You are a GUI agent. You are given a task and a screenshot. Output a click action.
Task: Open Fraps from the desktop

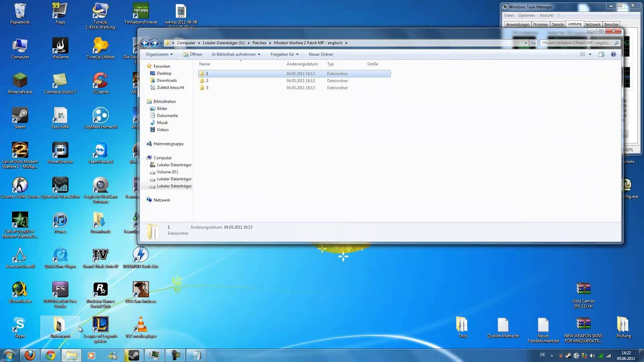pos(59,13)
